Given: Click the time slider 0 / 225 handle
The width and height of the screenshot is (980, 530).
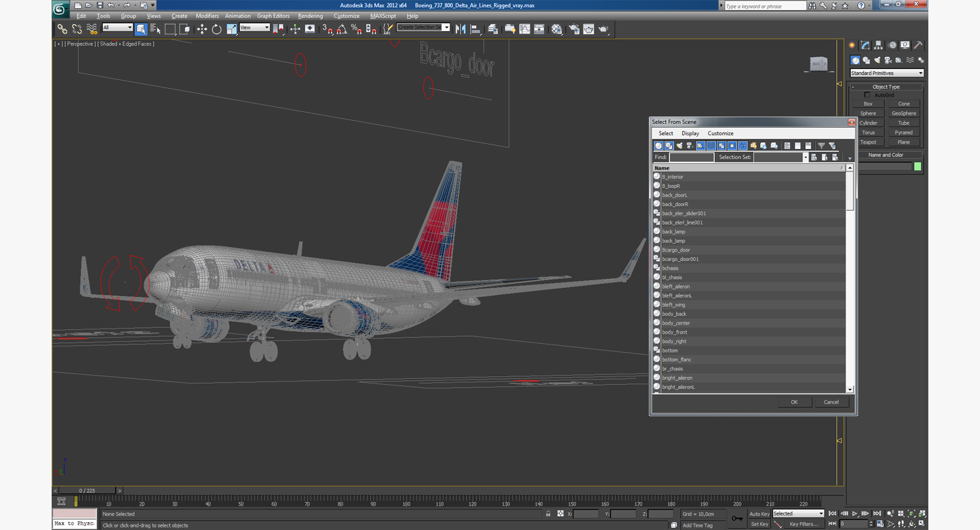Looking at the screenshot, I should point(87,491).
